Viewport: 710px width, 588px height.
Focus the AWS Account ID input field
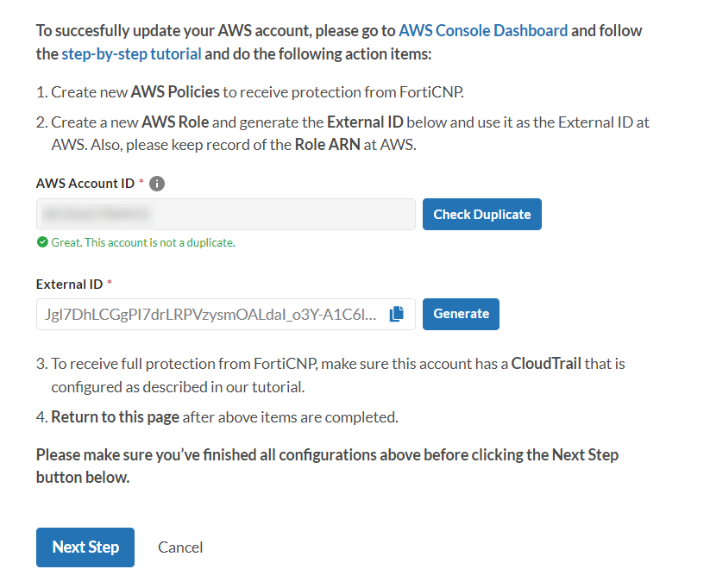click(x=226, y=214)
